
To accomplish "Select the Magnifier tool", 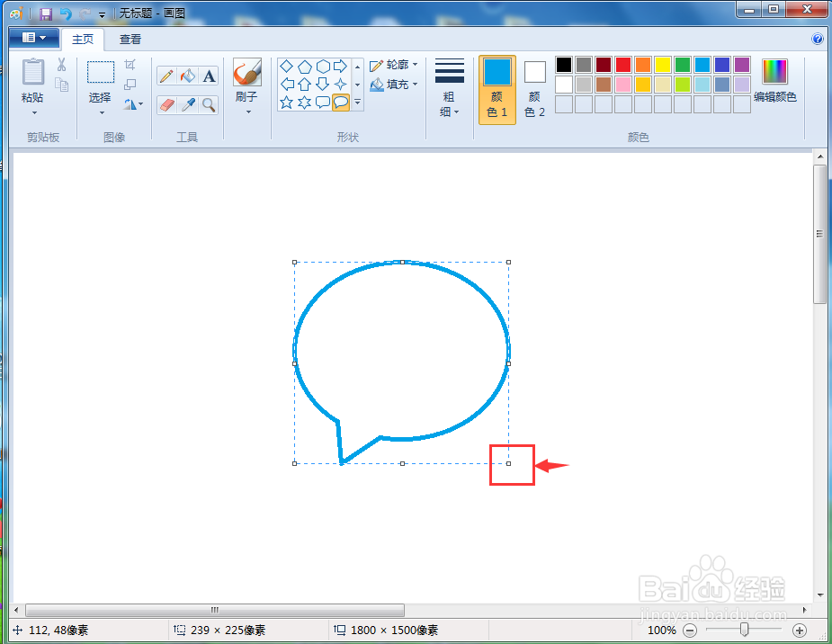I will [x=209, y=105].
